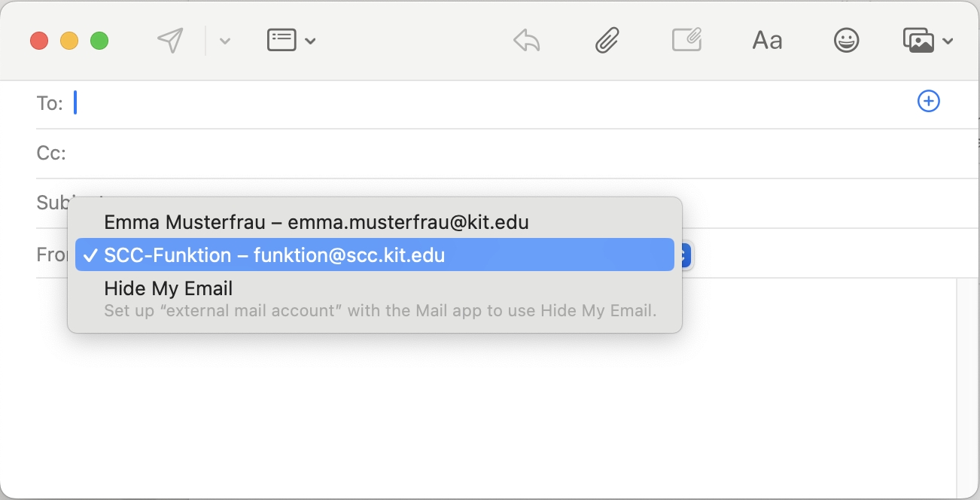The height and width of the screenshot is (500, 980).
Task: Click into the Cc field
Action: tap(519, 154)
